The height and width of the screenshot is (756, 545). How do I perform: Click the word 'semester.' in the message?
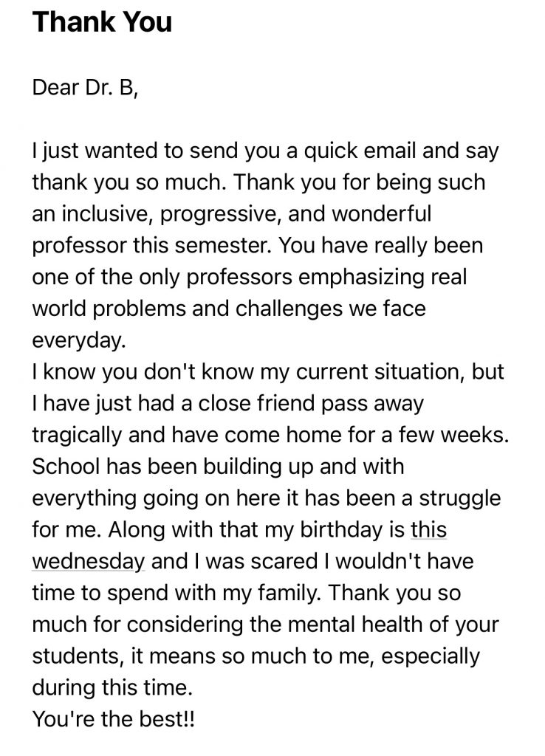[223, 246]
